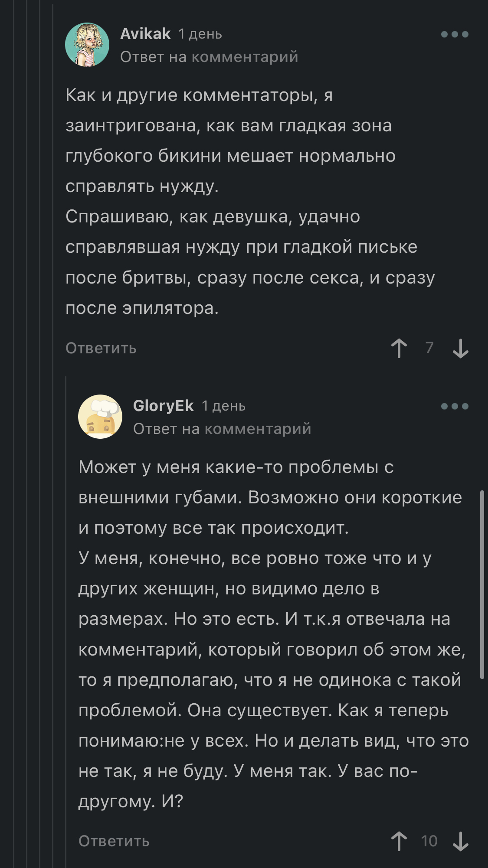Collapse the thread via line left of GloryEk's reply

tap(66, 607)
